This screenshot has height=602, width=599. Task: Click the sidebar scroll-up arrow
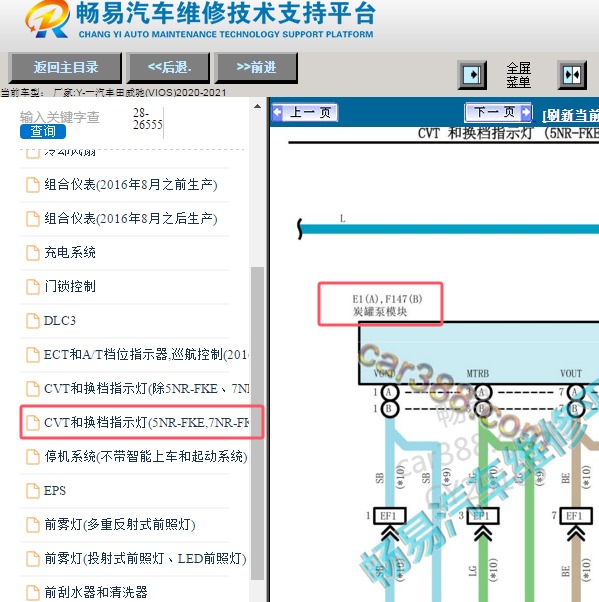coord(257,106)
